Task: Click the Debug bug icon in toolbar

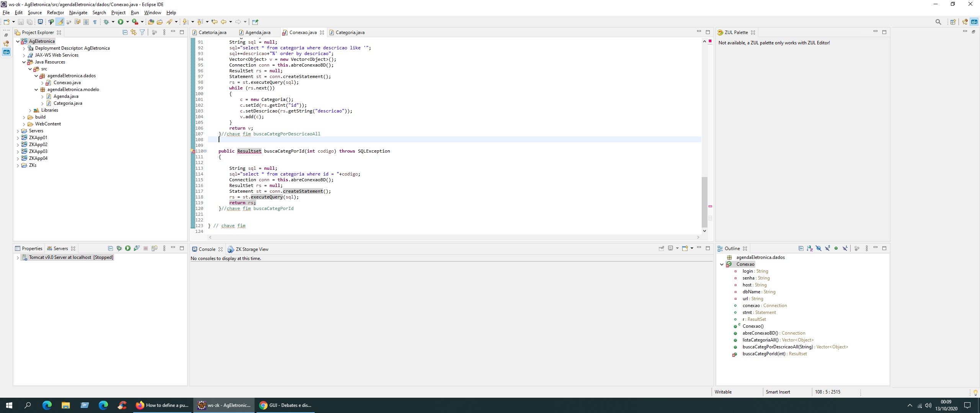Action: pyautogui.click(x=106, y=22)
